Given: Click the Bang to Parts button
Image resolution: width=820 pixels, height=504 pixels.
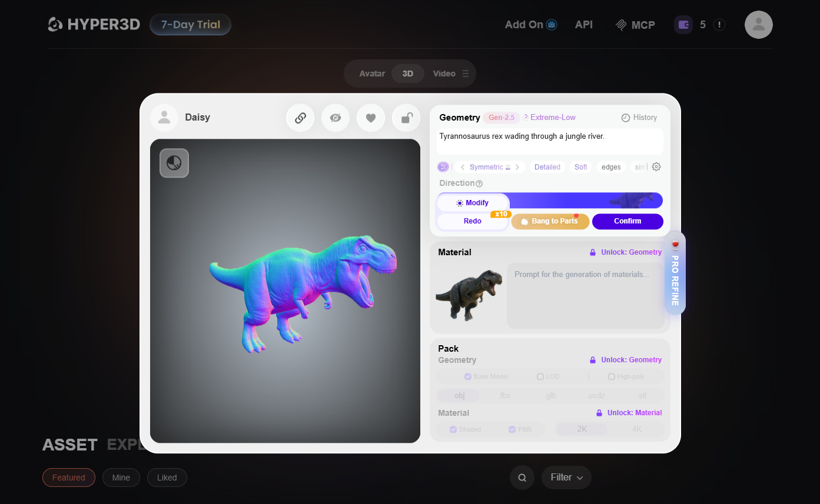Looking at the screenshot, I should [550, 221].
